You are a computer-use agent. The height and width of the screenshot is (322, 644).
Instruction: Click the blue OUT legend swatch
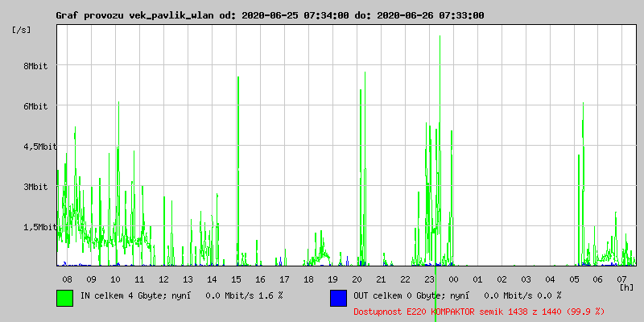338,298
